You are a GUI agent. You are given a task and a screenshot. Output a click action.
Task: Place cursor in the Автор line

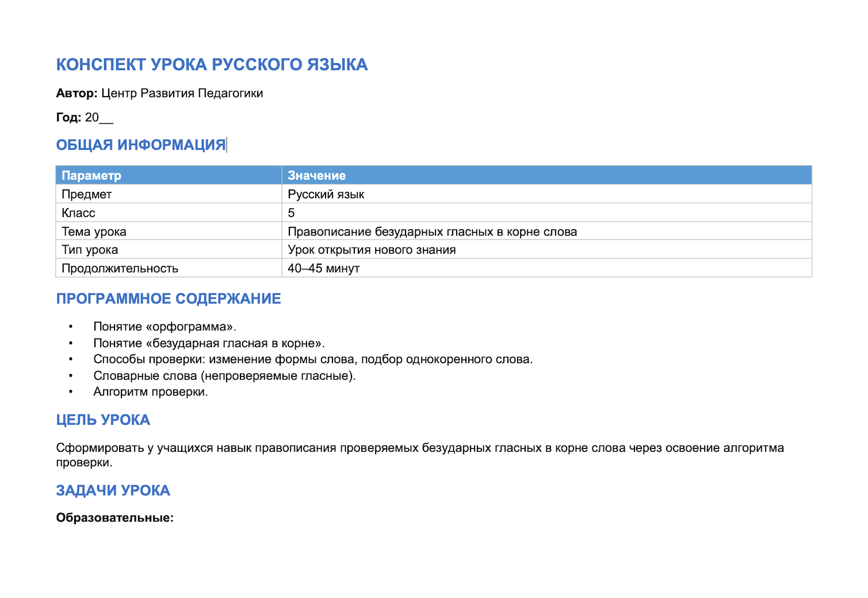pyautogui.click(x=159, y=93)
